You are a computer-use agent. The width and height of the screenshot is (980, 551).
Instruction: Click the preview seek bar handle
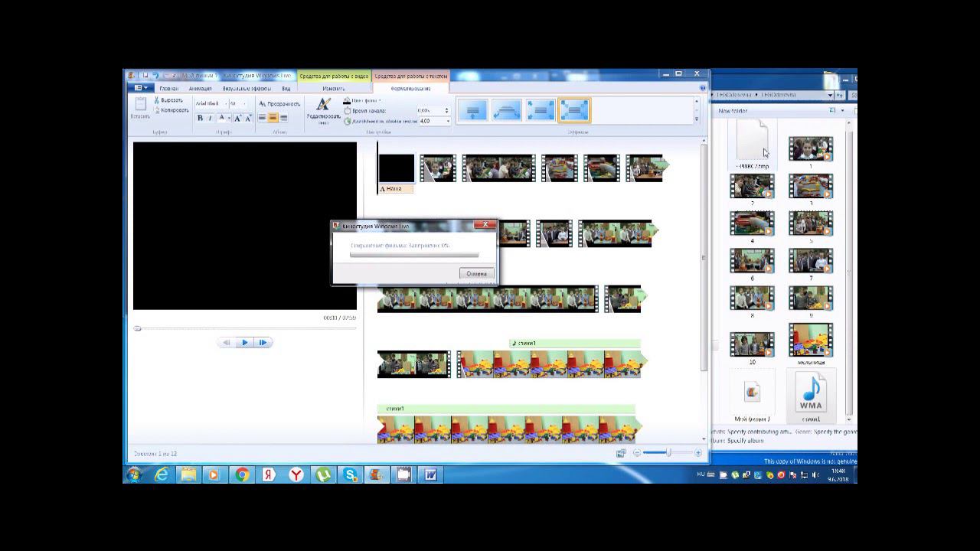pyautogui.click(x=137, y=328)
